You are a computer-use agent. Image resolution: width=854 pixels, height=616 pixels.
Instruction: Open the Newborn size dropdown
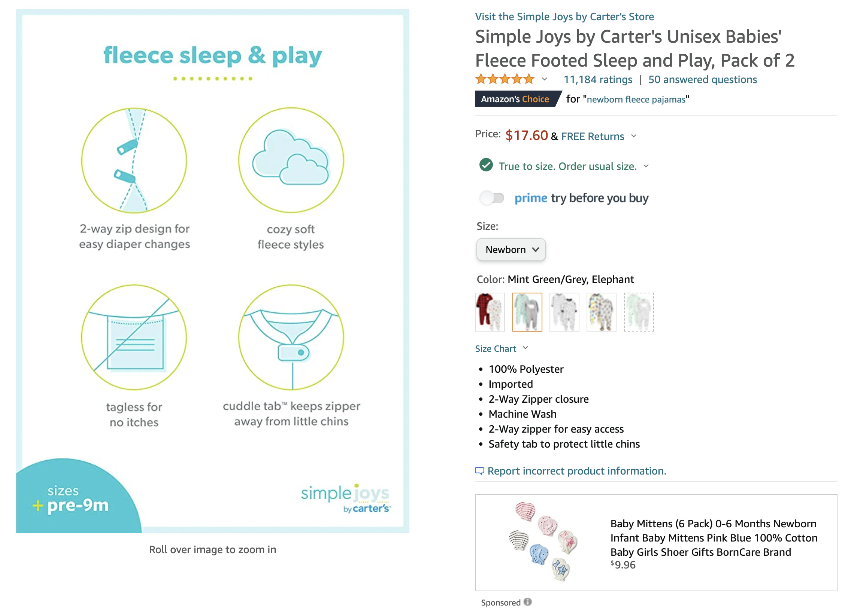click(511, 250)
